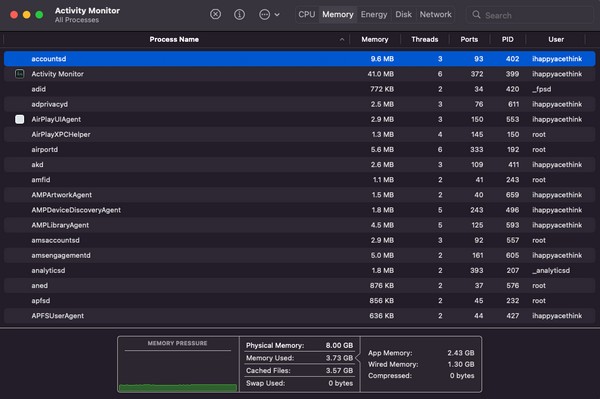
Task: Click the magnifier icon in search field
Action: (x=476, y=15)
